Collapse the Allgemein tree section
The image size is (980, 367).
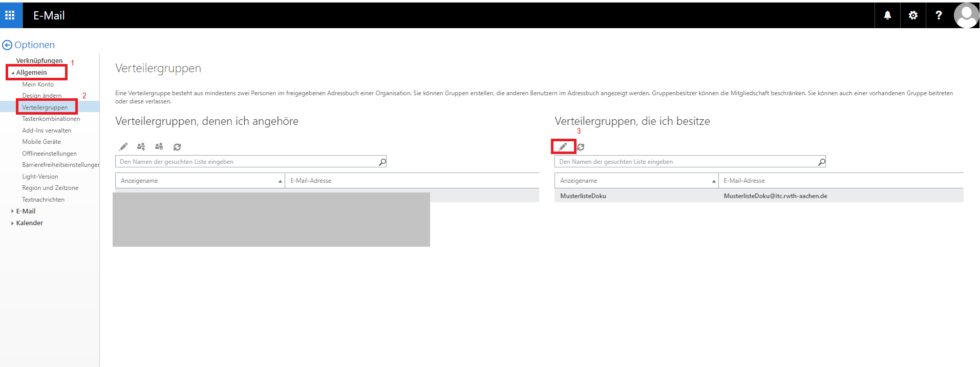[x=13, y=73]
